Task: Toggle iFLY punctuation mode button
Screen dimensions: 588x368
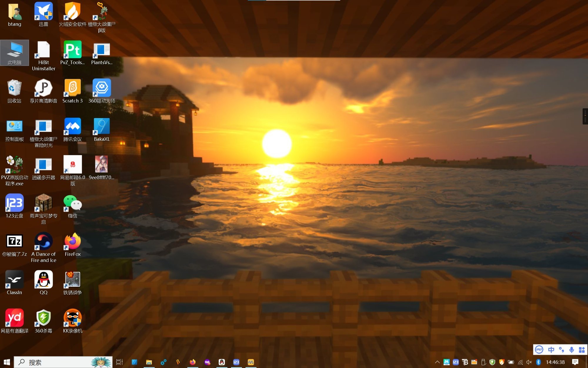Action: [x=561, y=349]
